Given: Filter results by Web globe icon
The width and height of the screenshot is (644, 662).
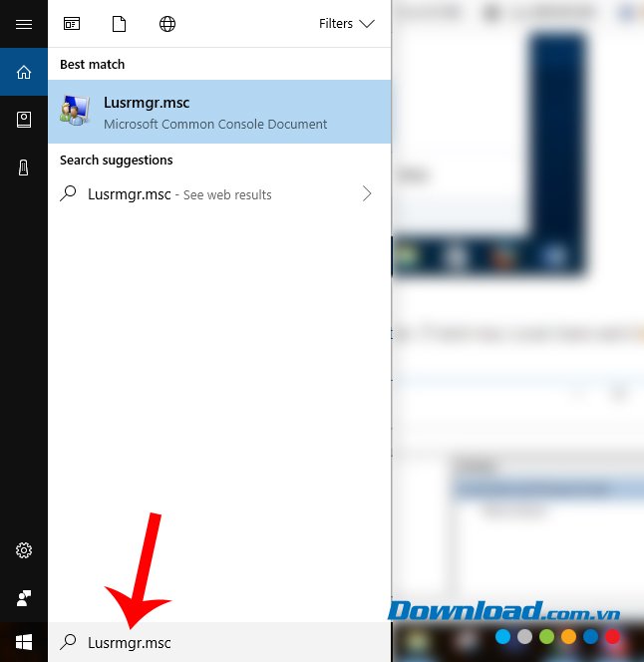Looking at the screenshot, I should click(x=167, y=24).
